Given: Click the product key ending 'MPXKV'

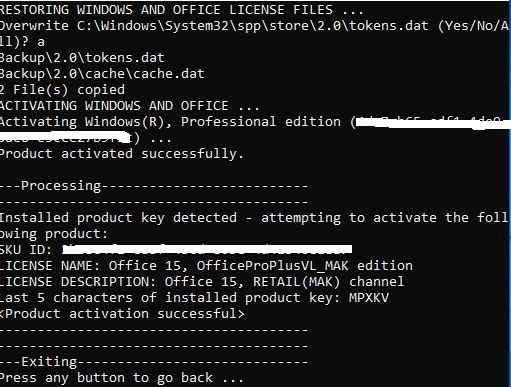Looking at the screenshot, I should 369,298.
